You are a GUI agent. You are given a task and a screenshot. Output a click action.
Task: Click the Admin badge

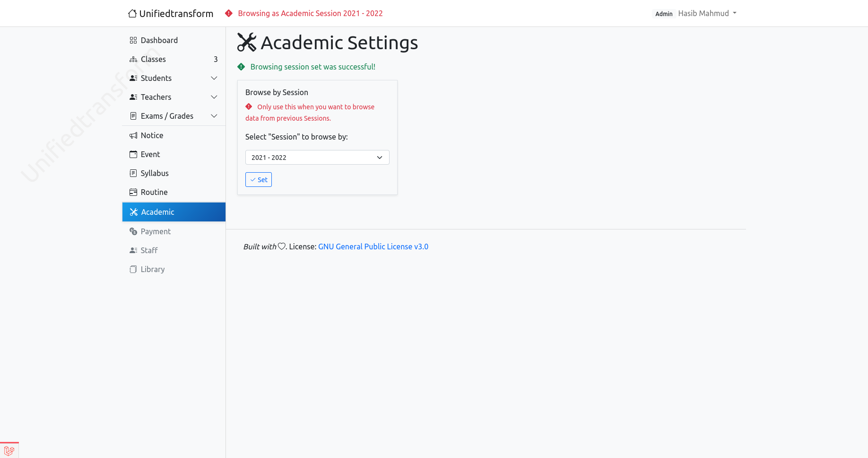point(664,14)
